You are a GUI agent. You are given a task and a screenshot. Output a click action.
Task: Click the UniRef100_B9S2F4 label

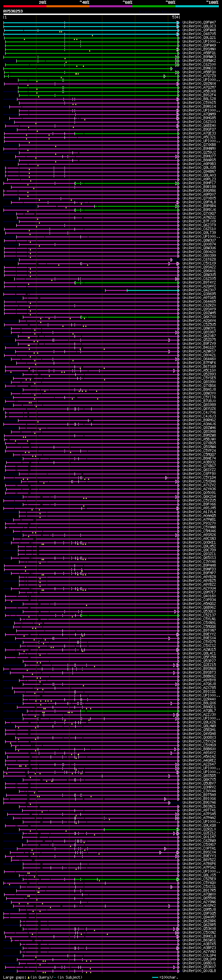click(199, 95)
